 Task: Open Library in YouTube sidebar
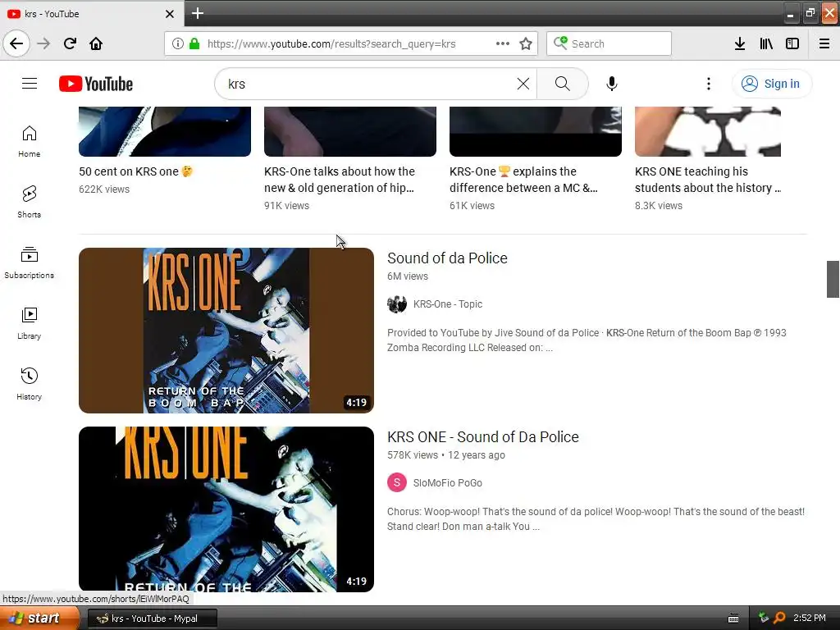point(29,323)
